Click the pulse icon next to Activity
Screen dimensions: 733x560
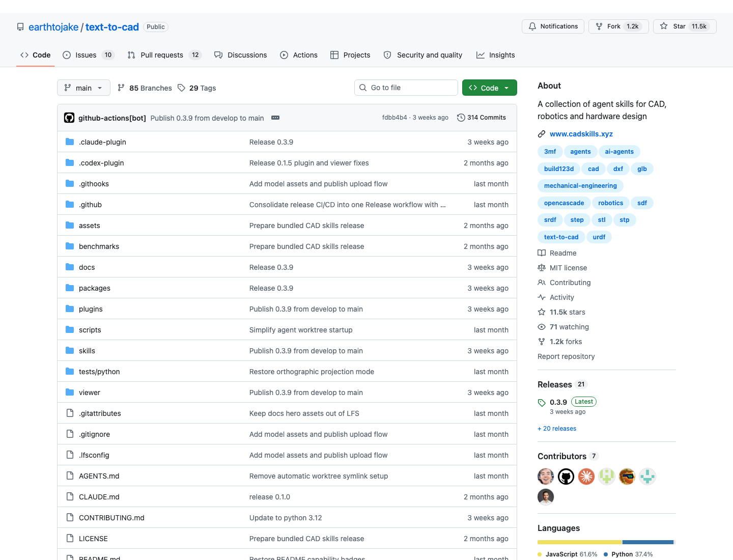coord(542,297)
